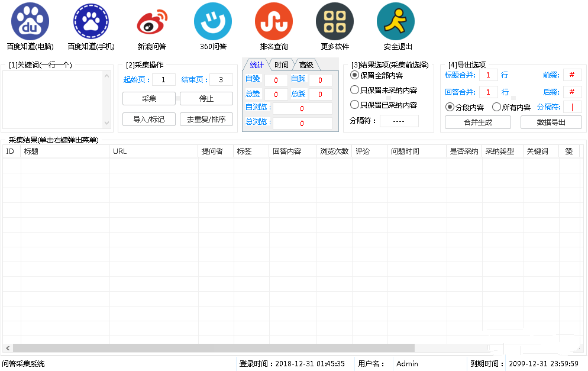The width and height of the screenshot is (588, 371).
Task: Click the 关键词 column header
Action: pos(541,151)
